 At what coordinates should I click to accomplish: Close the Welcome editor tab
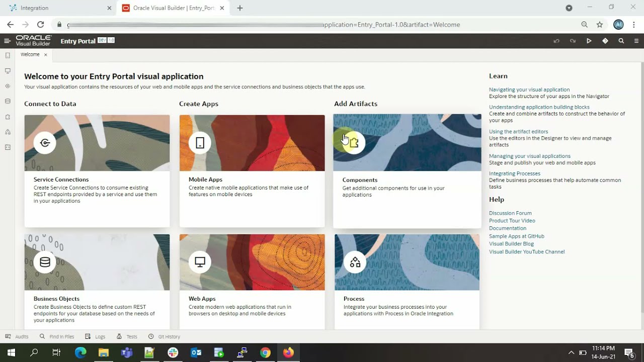click(46, 55)
